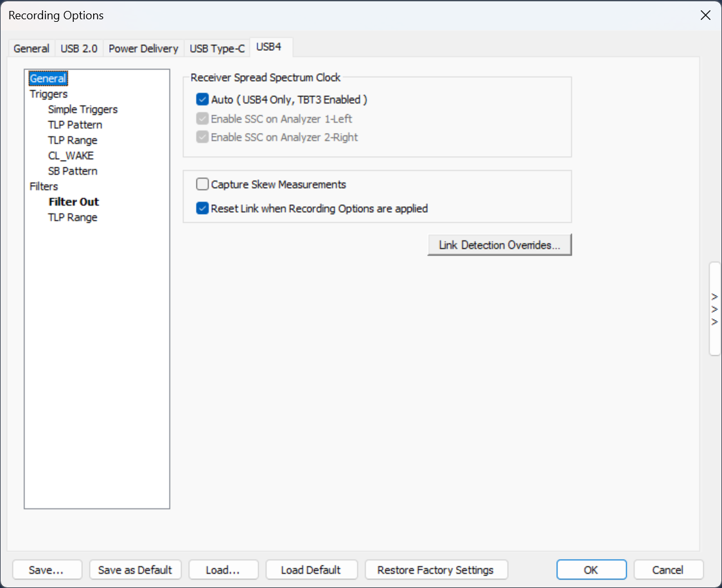Click the Load Default button

(312, 569)
